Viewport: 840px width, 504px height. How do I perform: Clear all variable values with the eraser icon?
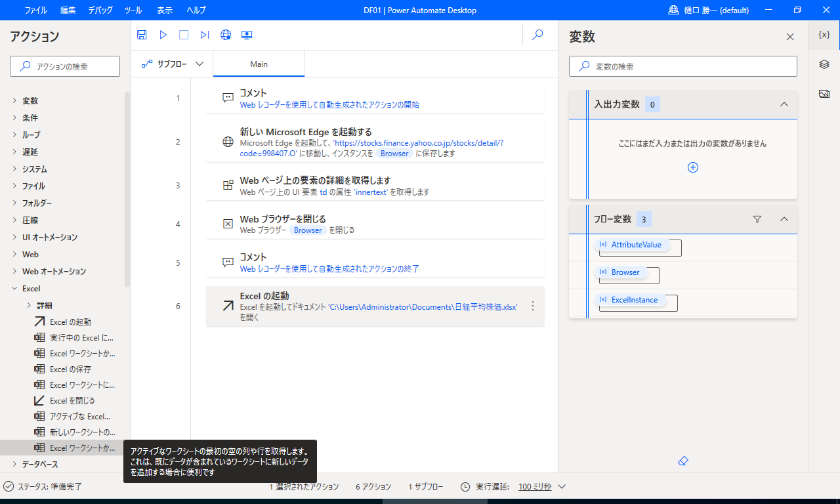point(682,461)
